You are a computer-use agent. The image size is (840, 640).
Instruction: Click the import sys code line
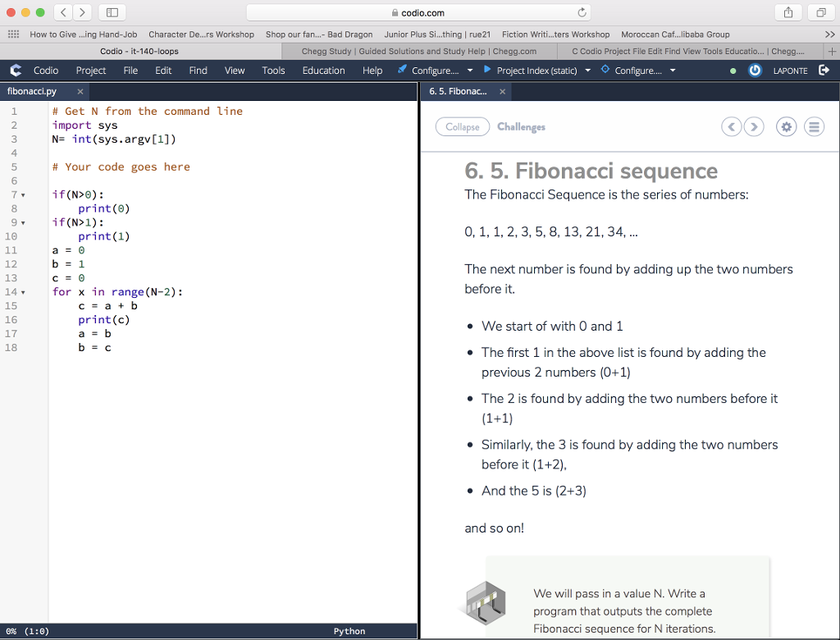[x=84, y=126]
